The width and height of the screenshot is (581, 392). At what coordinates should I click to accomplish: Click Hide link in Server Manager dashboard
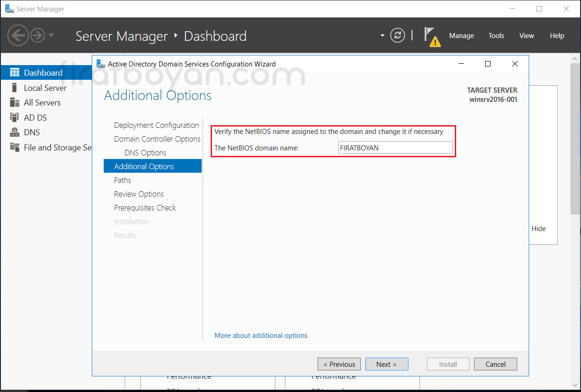pyautogui.click(x=539, y=228)
